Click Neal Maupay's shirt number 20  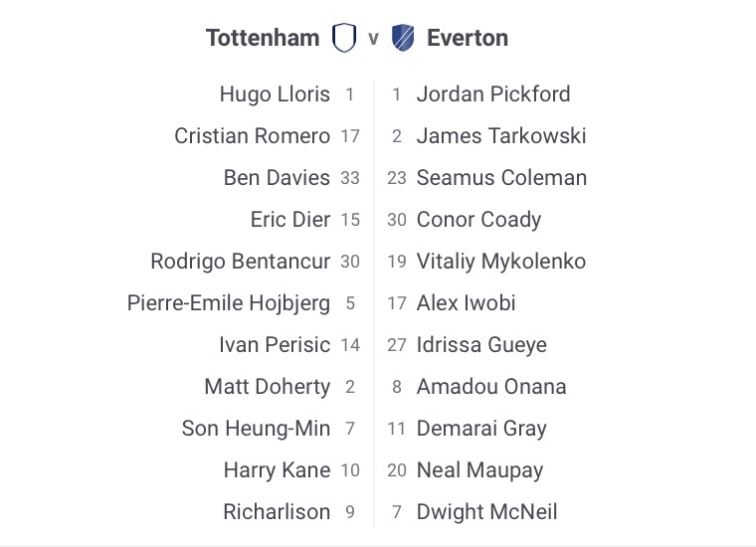click(x=397, y=470)
